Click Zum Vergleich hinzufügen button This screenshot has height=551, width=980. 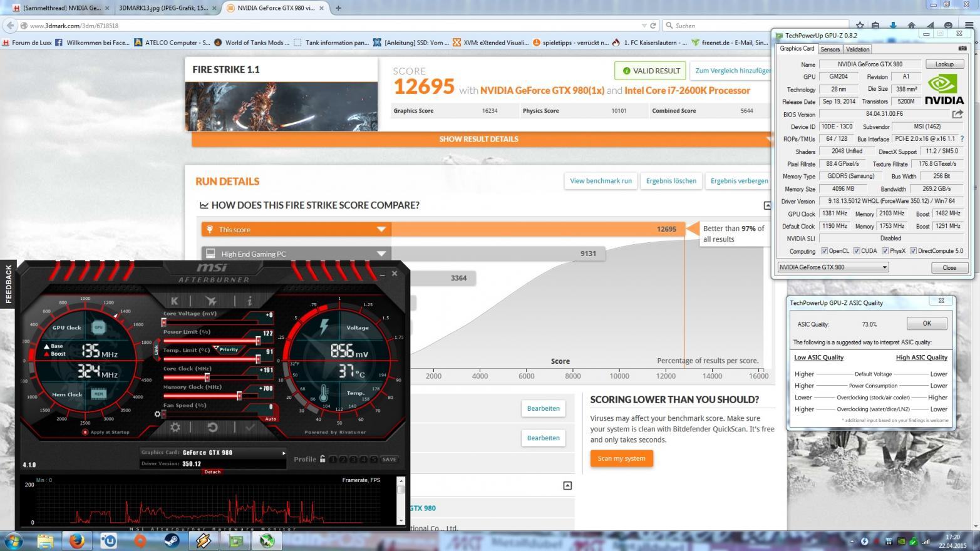[733, 71]
